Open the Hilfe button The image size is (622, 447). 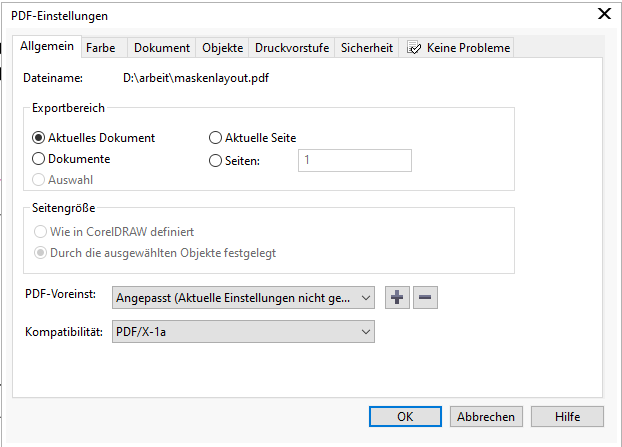(567, 416)
